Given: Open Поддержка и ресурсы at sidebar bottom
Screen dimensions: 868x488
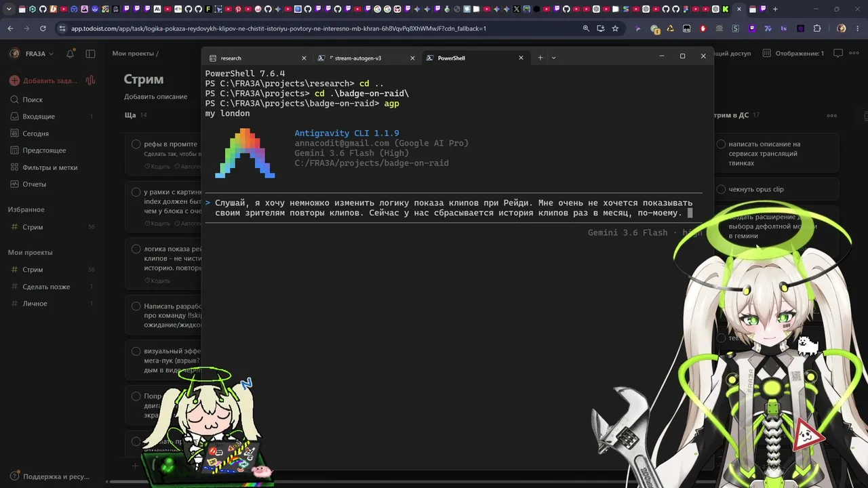Looking at the screenshot, I should [51, 476].
